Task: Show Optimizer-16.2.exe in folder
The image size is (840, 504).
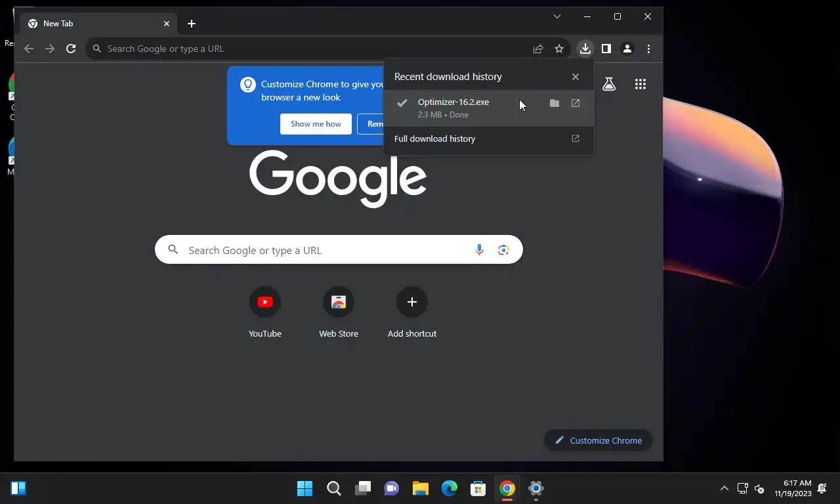Action: [555, 103]
